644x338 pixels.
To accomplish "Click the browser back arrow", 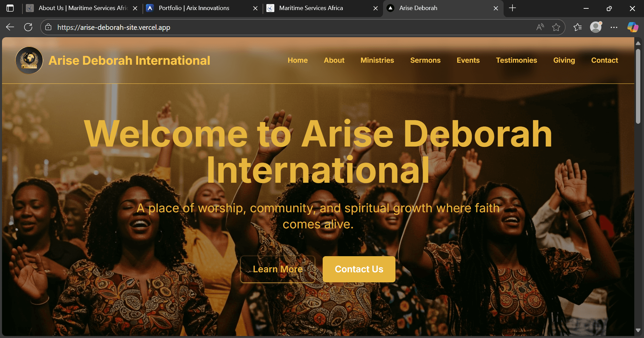I will (x=10, y=27).
